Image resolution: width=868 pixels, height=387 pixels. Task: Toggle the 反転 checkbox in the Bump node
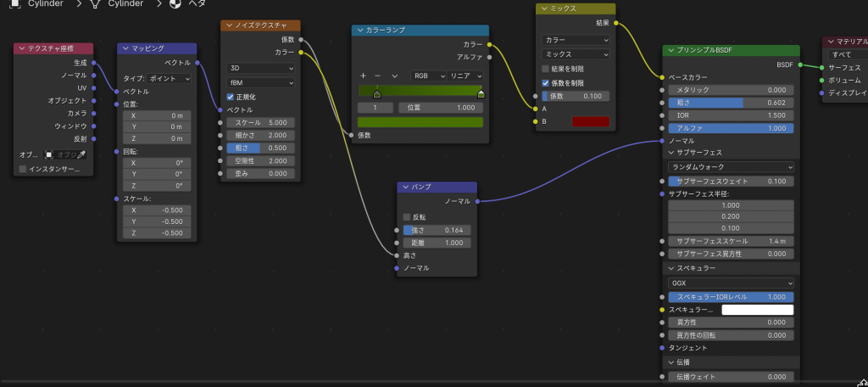407,216
